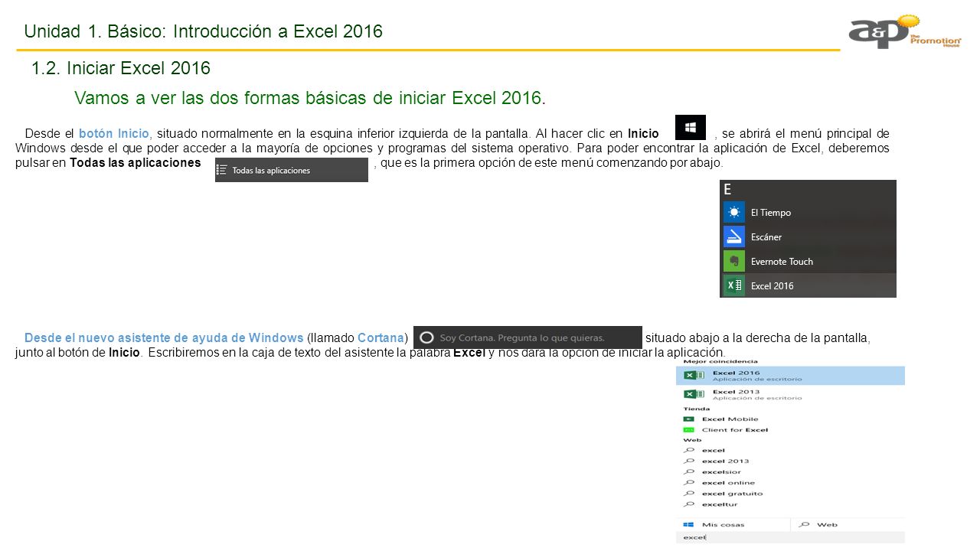Click the Cortana circle icon
The image size is (980, 551).
coord(427,337)
